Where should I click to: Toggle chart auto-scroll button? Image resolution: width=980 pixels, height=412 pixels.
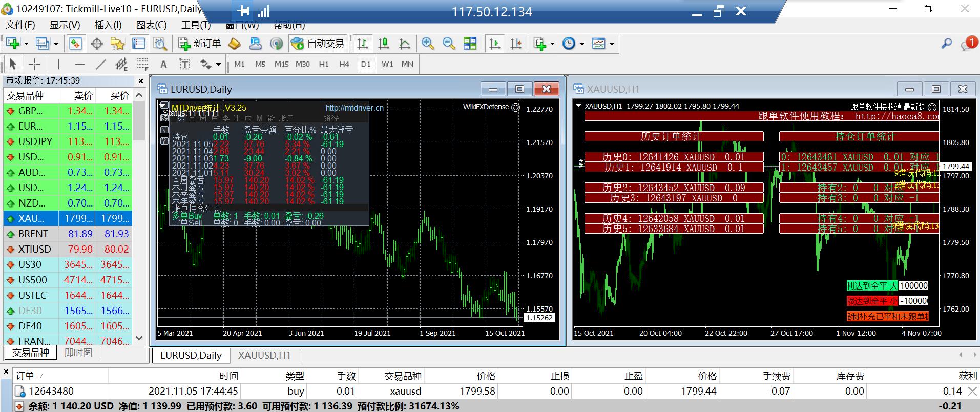tap(495, 44)
